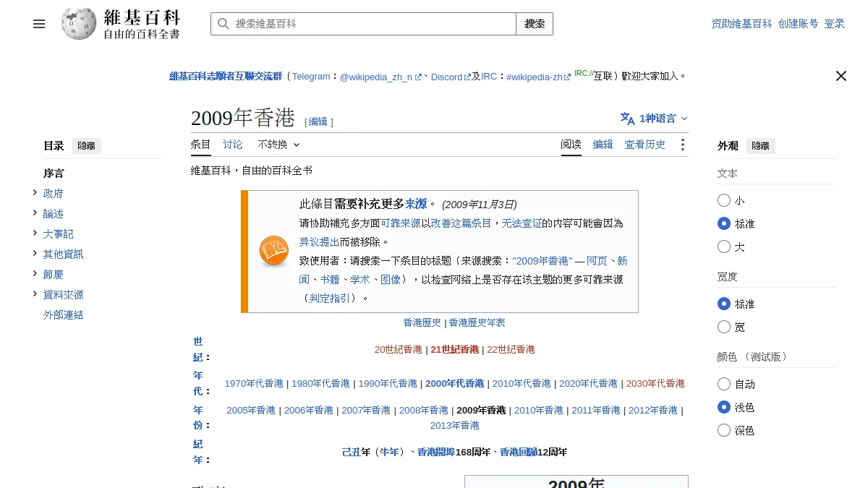The width and height of the screenshot is (868, 488).
Task: Click the orange book icon in the notice box
Action: tap(274, 251)
